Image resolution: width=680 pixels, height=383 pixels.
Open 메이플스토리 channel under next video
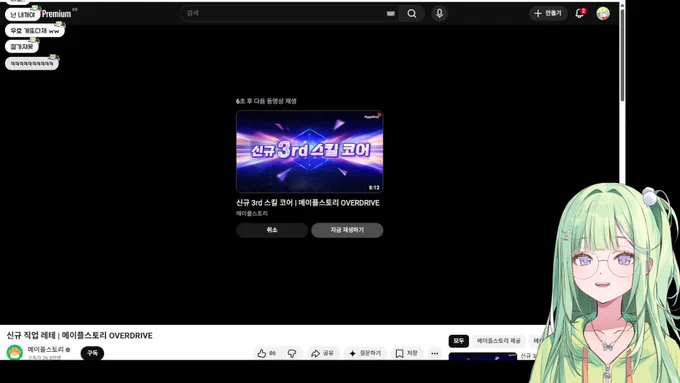pyautogui.click(x=252, y=213)
